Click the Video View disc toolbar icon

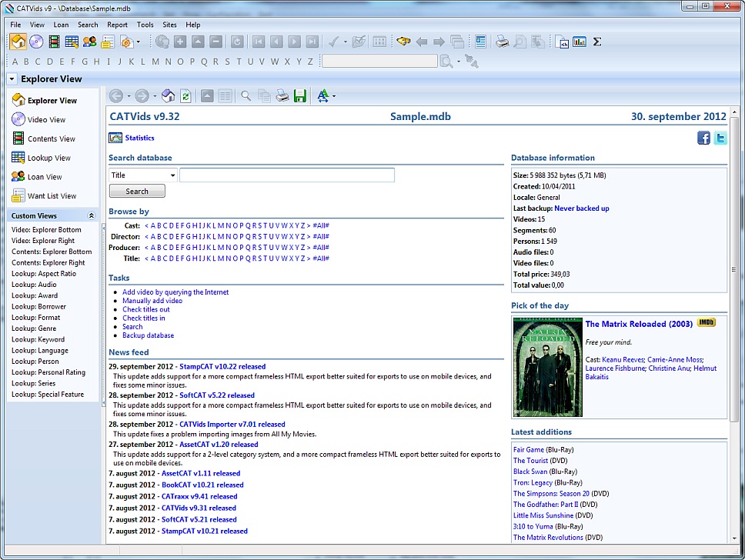[36, 42]
